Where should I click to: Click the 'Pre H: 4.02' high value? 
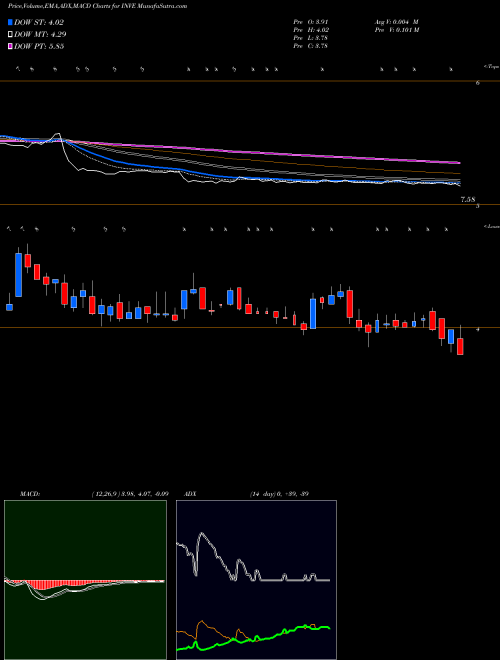pyautogui.click(x=311, y=29)
